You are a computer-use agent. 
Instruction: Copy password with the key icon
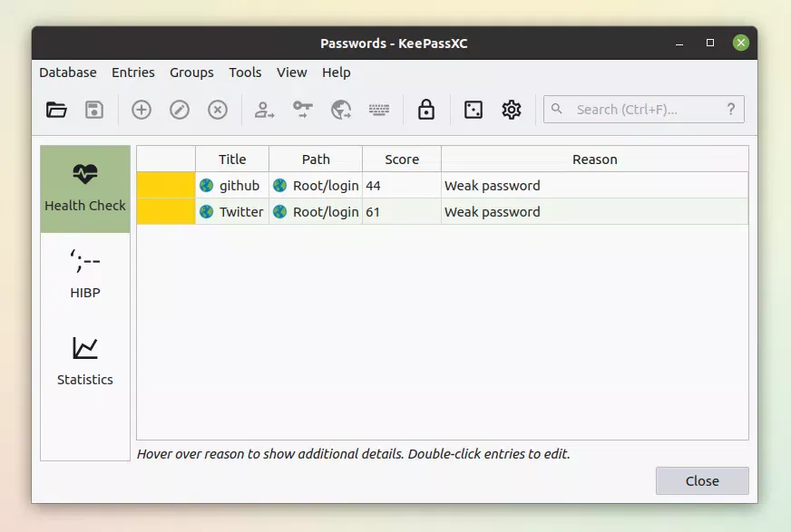click(x=303, y=110)
